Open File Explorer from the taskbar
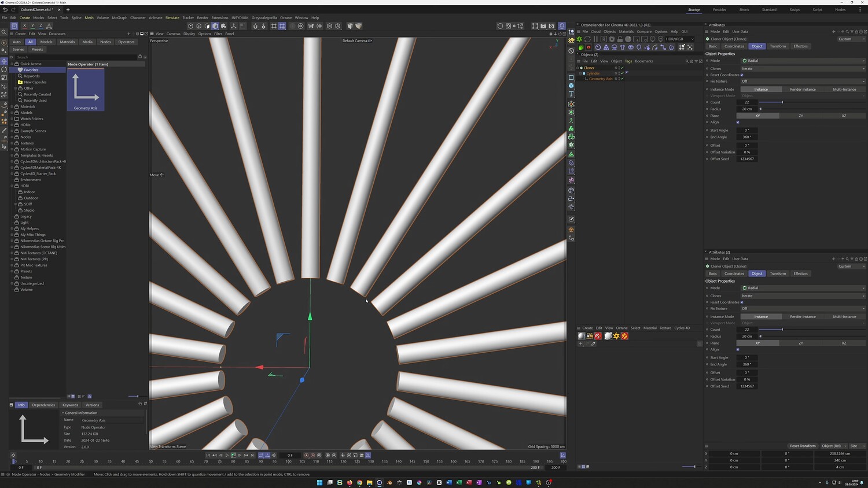 [x=369, y=482]
